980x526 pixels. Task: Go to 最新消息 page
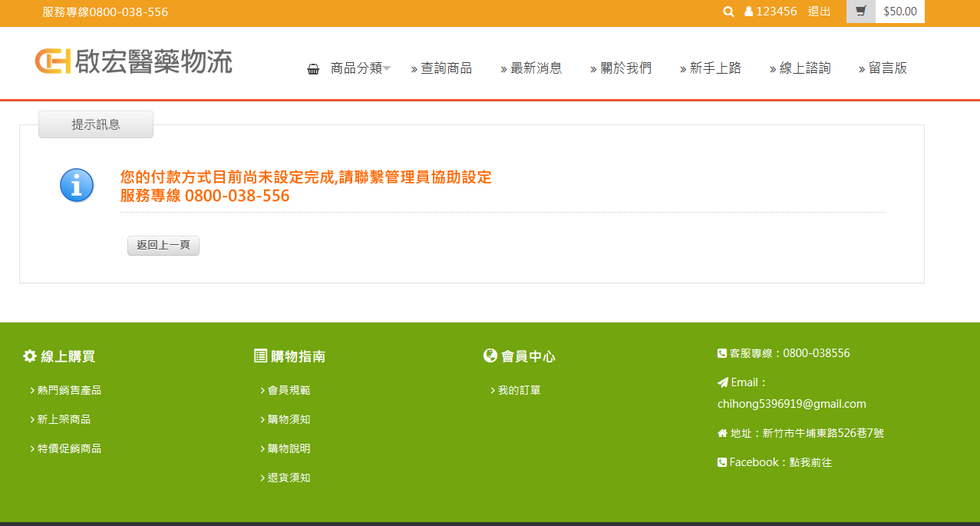pyautogui.click(x=535, y=68)
